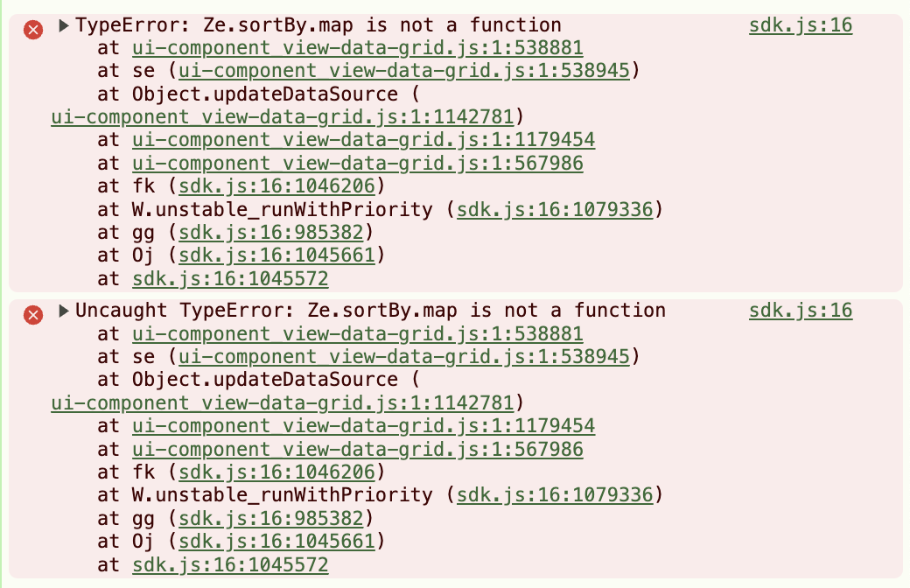Screen dimensions: 910x588
Task: Open the fk frame link in the first error
Action: [x=277, y=185]
